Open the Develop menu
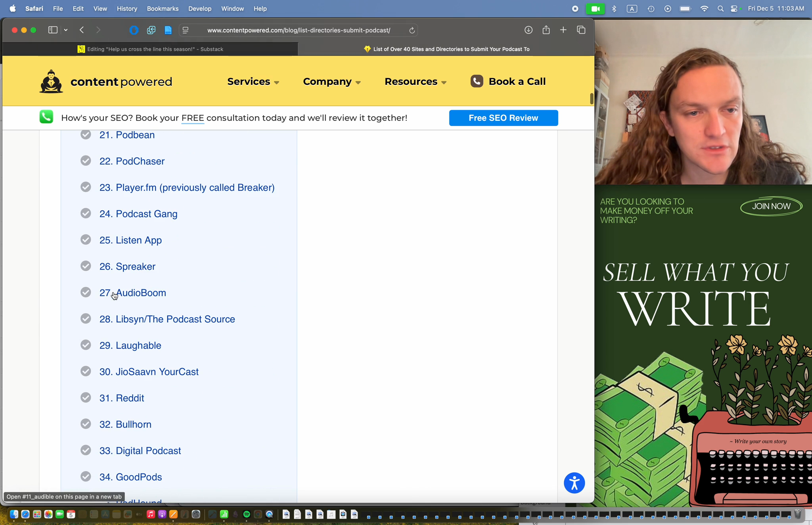This screenshot has width=812, height=525. coord(200,9)
